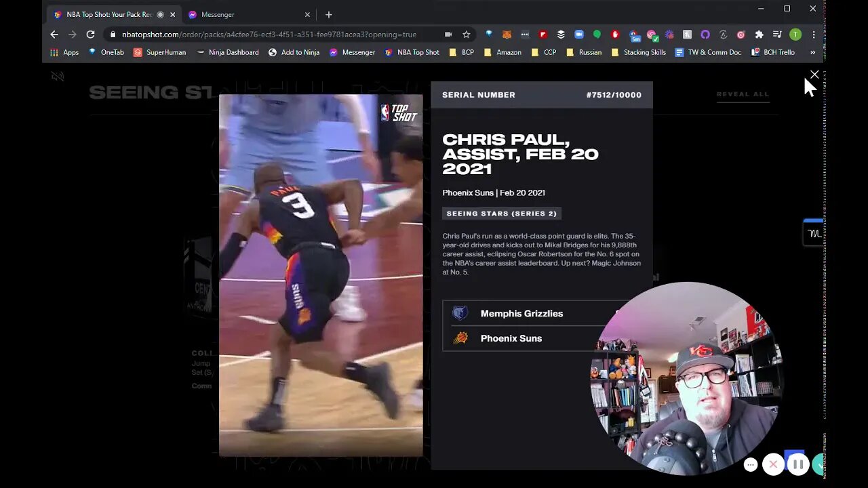
Task: Open recorder more options ellipsis bubble
Action: point(751,465)
